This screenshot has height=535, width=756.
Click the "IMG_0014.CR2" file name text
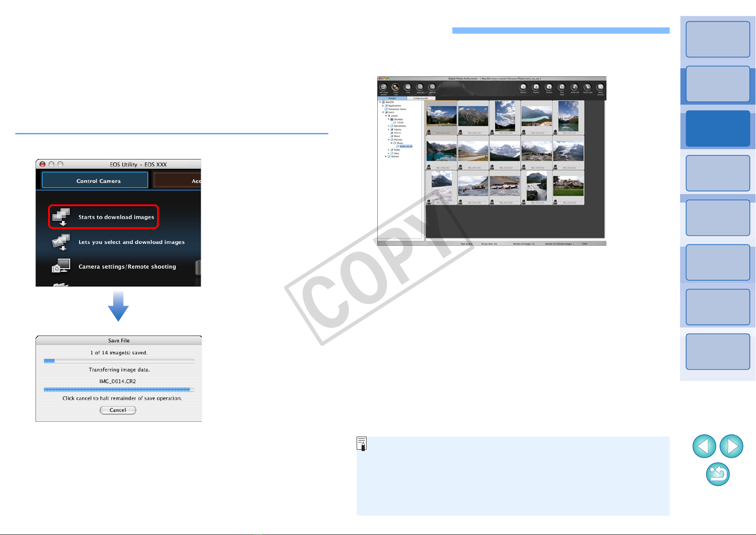(118, 381)
